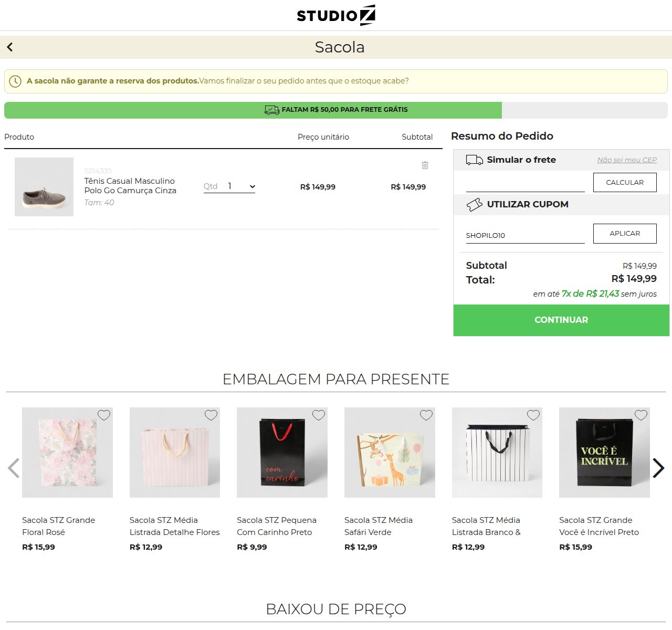Click the Calcular shipping button
672x630 pixels.
click(x=625, y=183)
